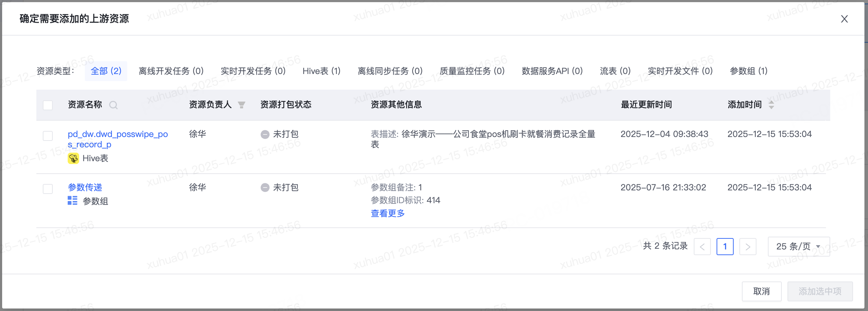Image resolution: width=868 pixels, height=311 pixels.
Task: Click the search icon beside 资源名称
Action: tap(113, 105)
